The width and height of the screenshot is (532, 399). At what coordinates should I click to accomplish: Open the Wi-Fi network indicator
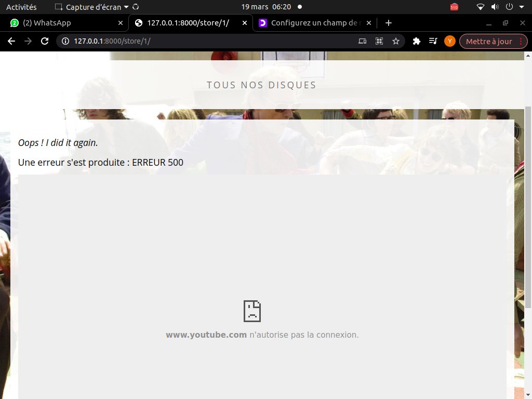[481, 7]
